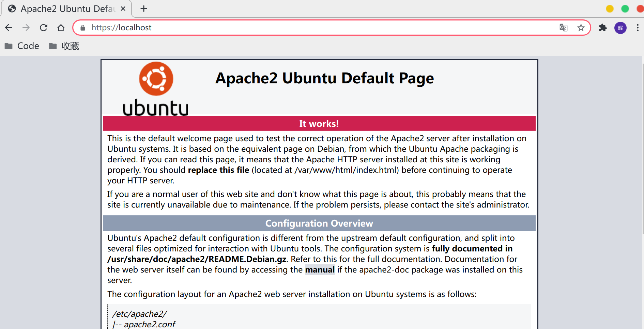The height and width of the screenshot is (329, 644).
Task: Click the Ubuntu logo image
Action: tap(155, 88)
